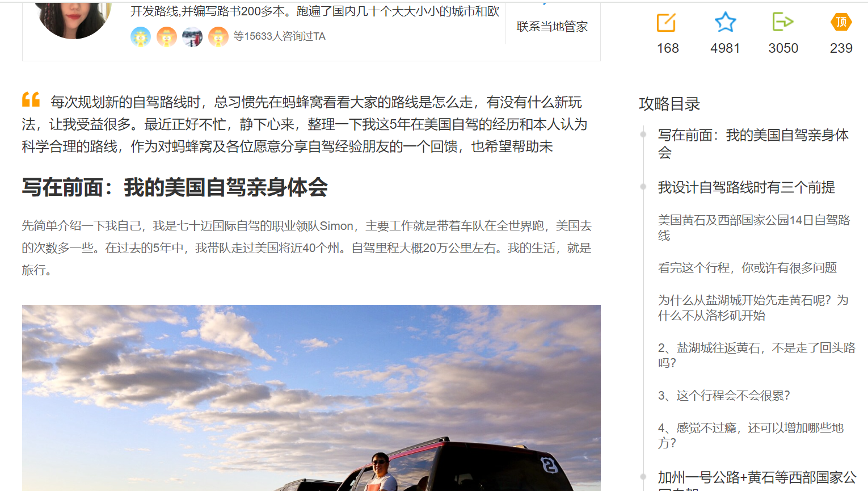Image resolution: width=868 pixels, height=491 pixels.
Task: Open the second consulting user's avatar
Action: [167, 37]
